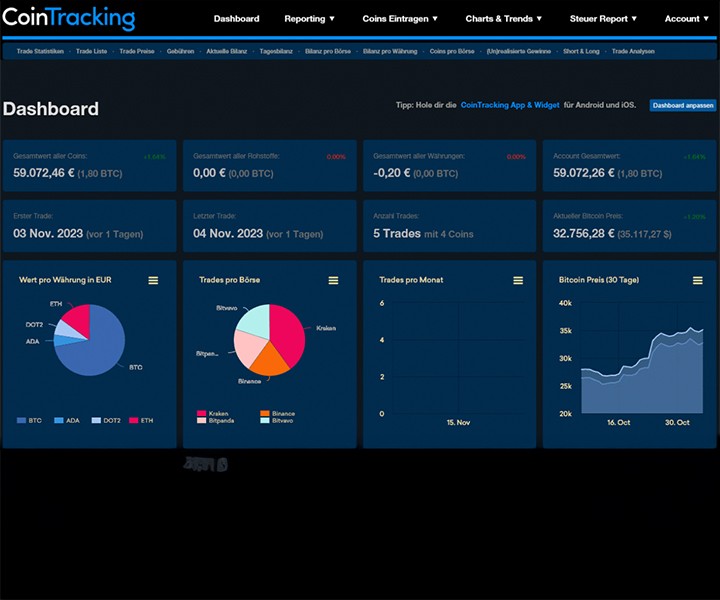This screenshot has width=720, height=600.
Task: Open the Trade Analysen submenu link
Action: click(633, 51)
